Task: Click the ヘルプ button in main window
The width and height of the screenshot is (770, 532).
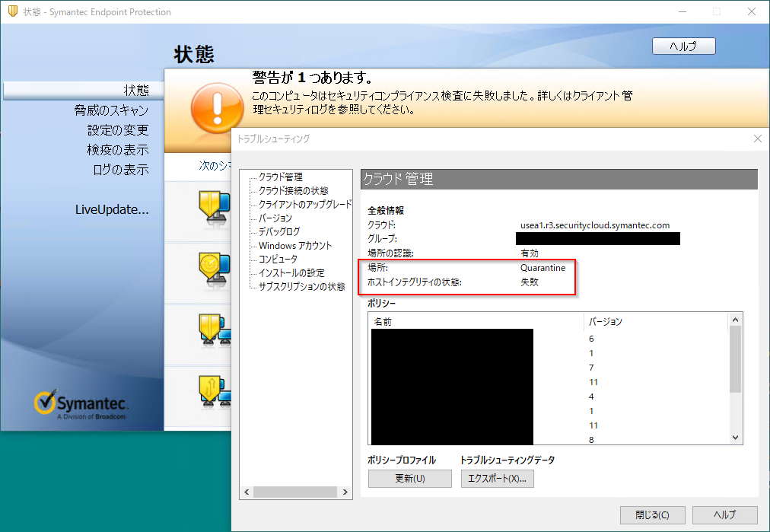Action: click(683, 46)
